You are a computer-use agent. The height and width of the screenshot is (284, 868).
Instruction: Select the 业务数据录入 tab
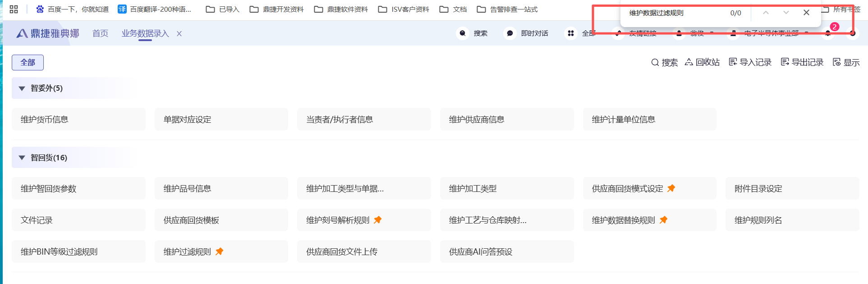145,33
